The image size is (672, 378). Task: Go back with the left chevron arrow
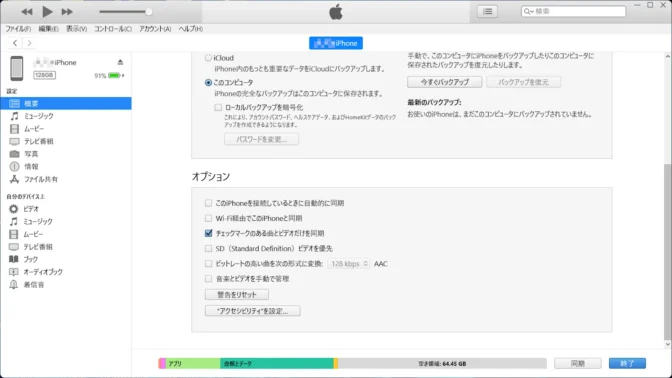(15, 43)
